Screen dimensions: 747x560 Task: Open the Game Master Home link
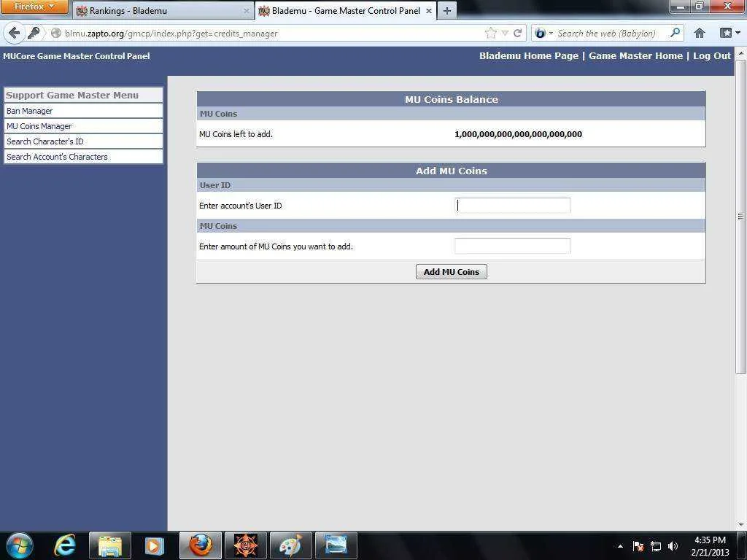pos(635,55)
